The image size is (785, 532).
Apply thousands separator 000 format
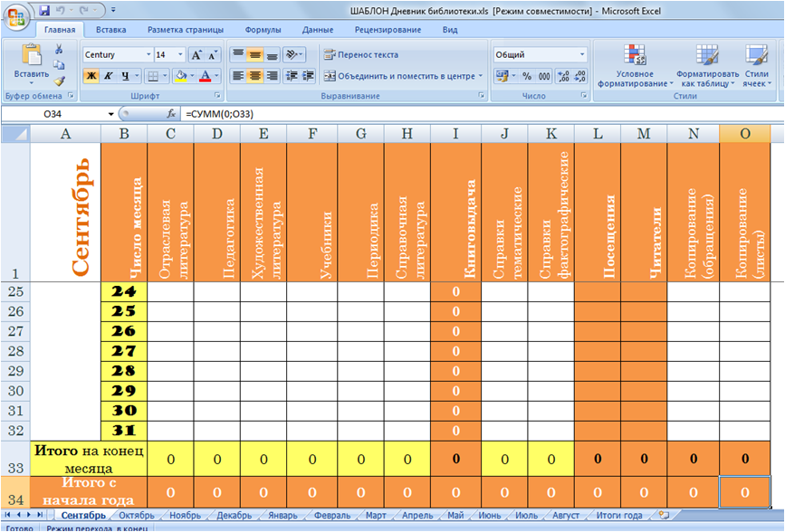(x=544, y=76)
